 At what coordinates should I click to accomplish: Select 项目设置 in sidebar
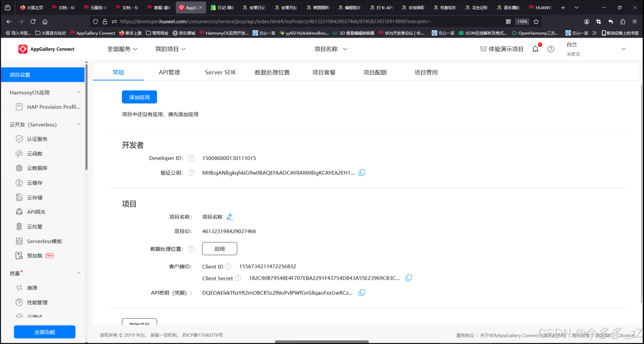(43, 75)
